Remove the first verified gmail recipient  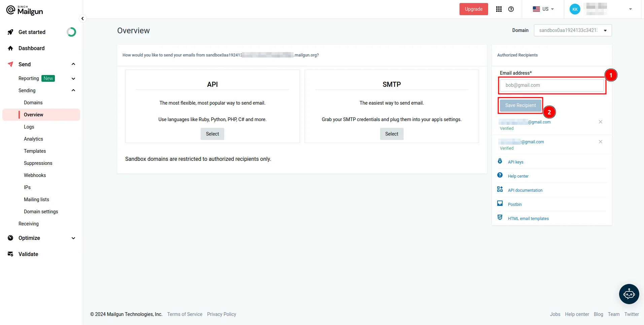(x=601, y=122)
